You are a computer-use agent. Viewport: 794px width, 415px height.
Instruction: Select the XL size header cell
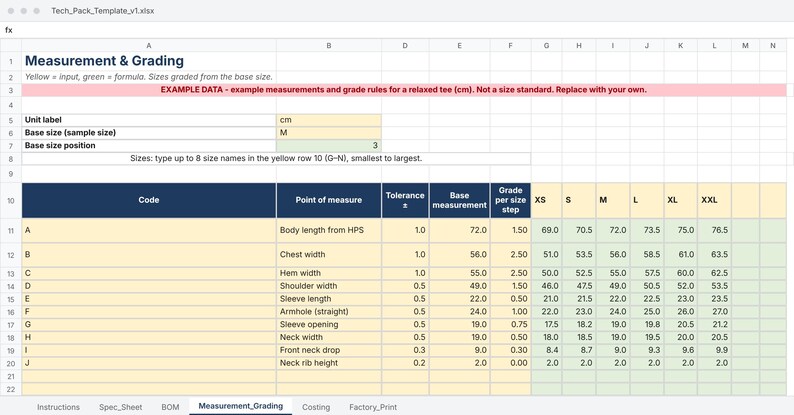pos(681,200)
